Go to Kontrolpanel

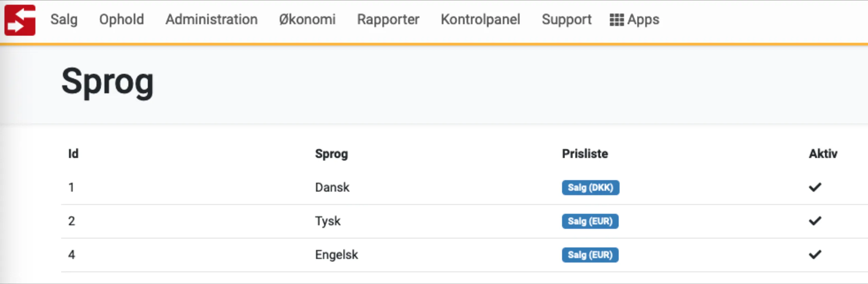tap(480, 20)
